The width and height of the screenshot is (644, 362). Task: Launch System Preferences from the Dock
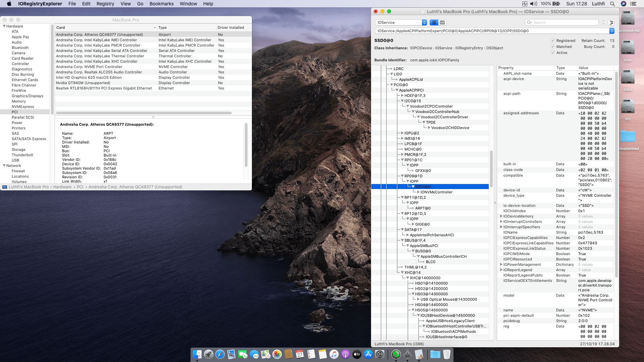380,354
